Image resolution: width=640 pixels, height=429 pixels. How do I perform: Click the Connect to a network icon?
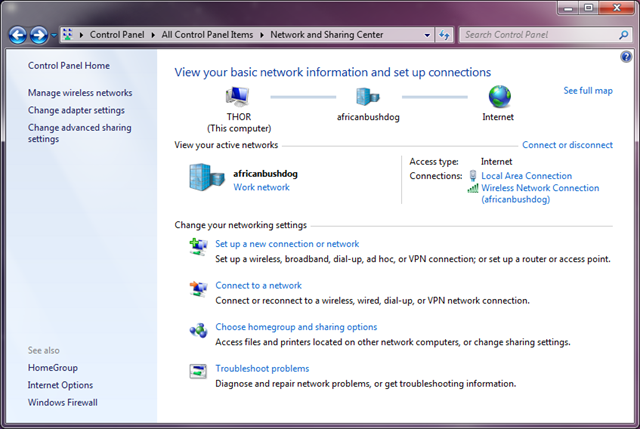point(197,287)
